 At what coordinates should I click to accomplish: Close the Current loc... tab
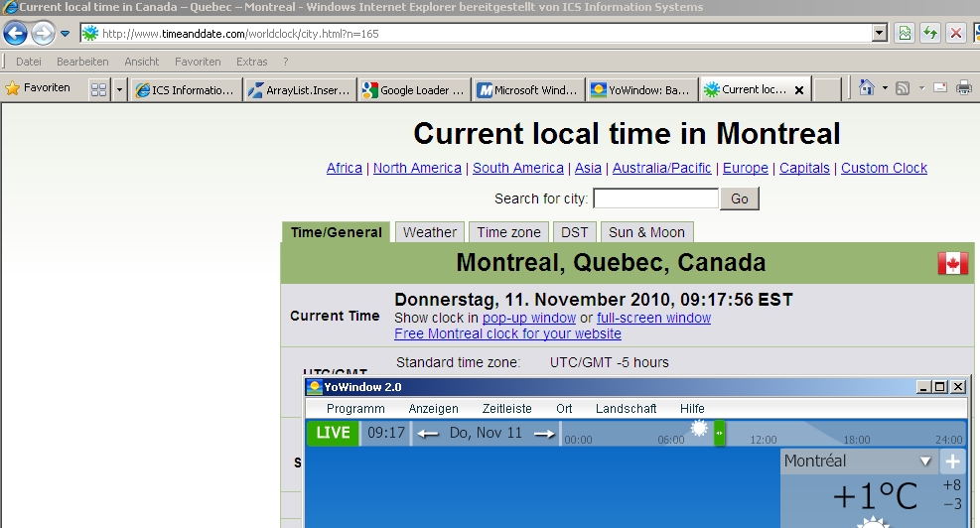pos(798,90)
